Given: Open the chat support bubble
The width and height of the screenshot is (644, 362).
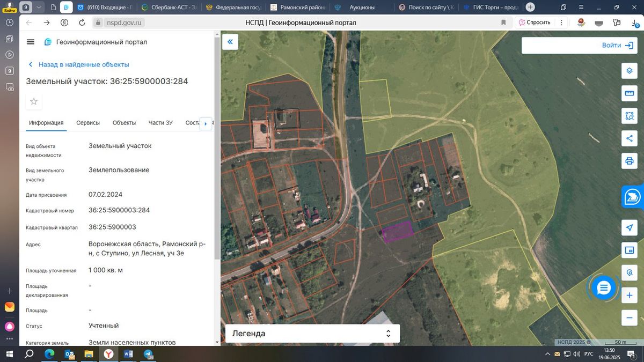Looking at the screenshot, I should 604,289.
